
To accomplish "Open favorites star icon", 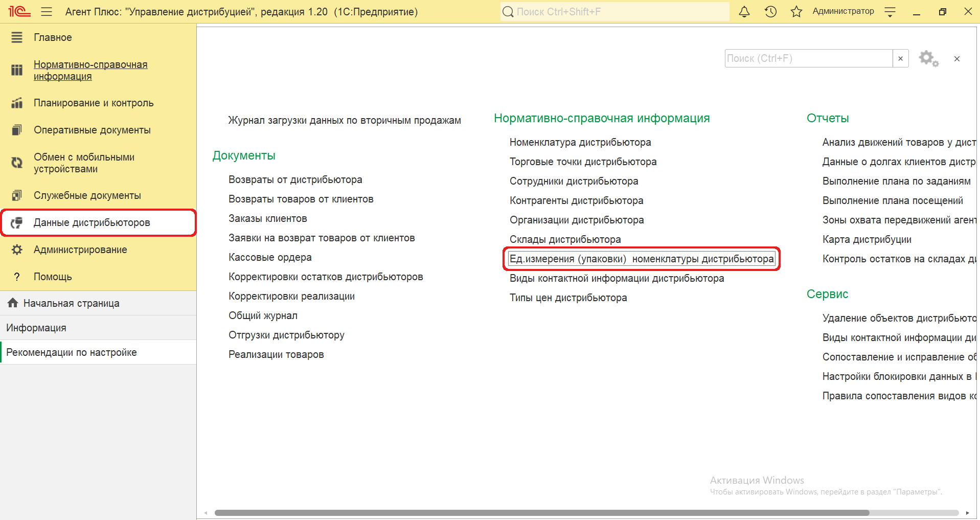I will (796, 11).
